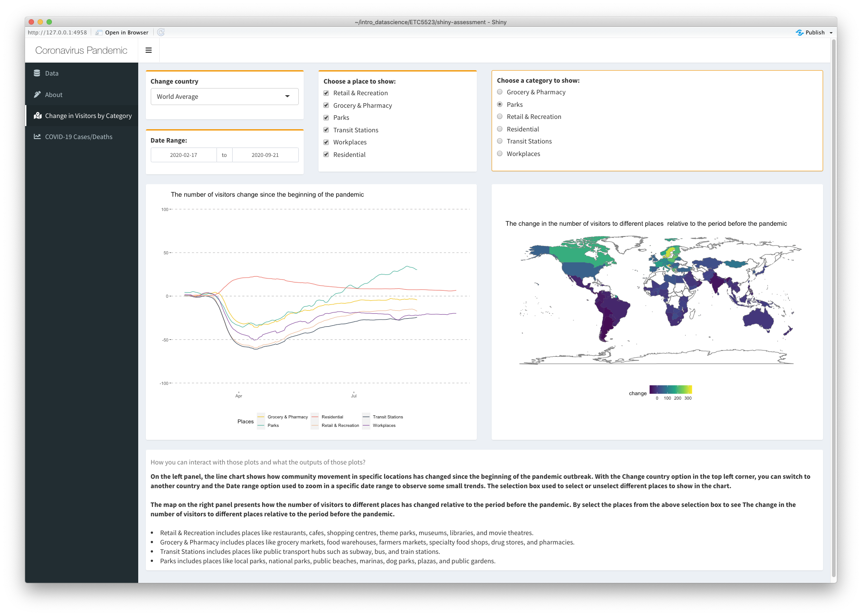
Task: Click the page vertical scrollbar
Action: (833, 308)
